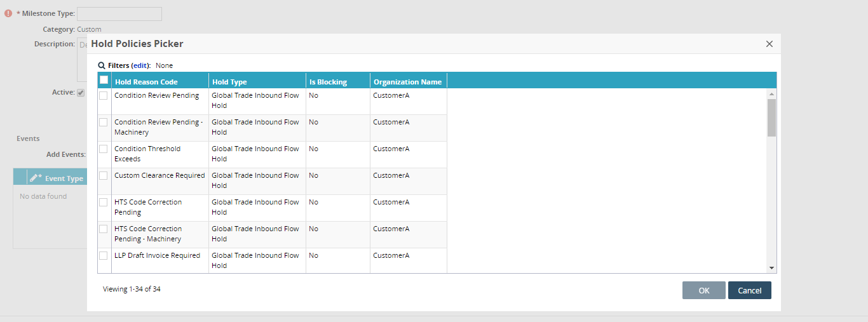The width and height of the screenshot is (868, 322).
Task: Click the Milestone Type error icon
Action: pyautogui.click(x=8, y=13)
